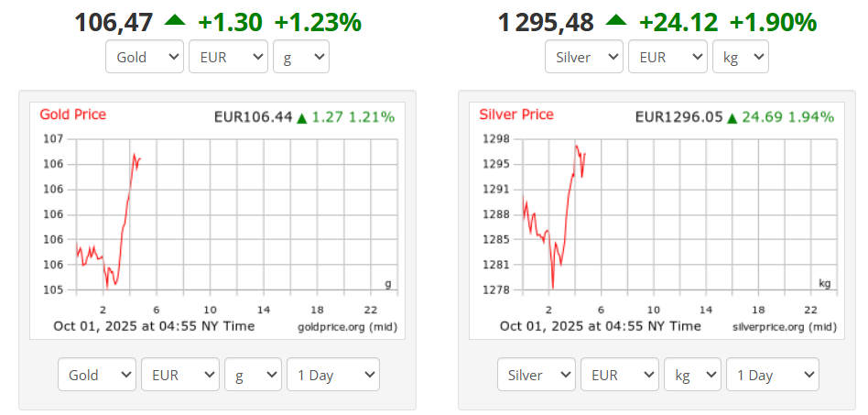Screen dimensions: 868x415
Task: Click the small green triangle in the Gold Price chart header
Action: click(302, 117)
